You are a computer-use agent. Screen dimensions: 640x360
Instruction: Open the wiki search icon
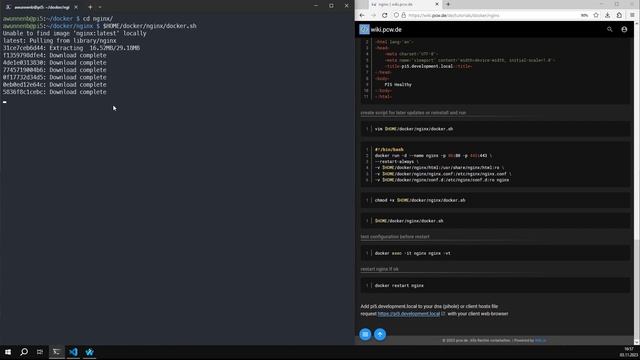tap(609, 29)
